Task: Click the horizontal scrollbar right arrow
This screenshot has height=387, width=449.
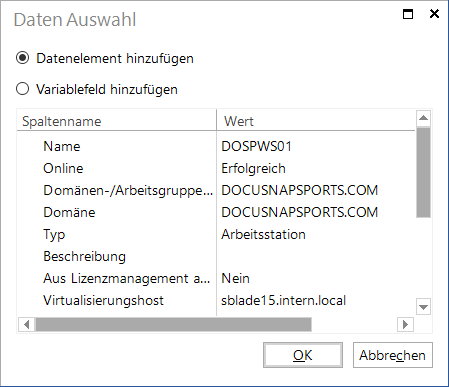Action: 405,324
